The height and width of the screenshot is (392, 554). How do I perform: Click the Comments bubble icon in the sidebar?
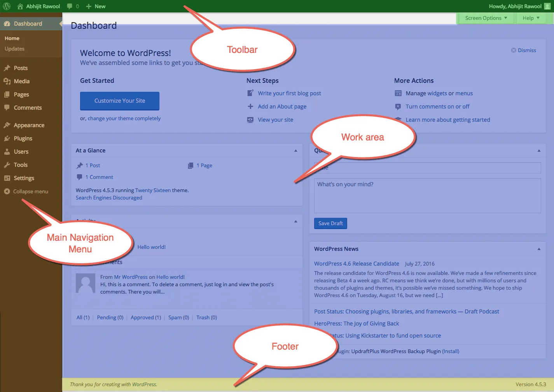[7, 108]
